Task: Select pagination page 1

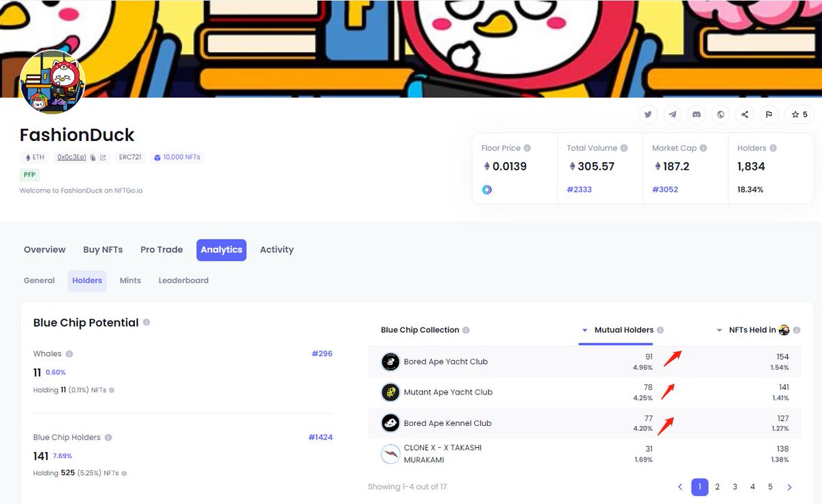Action: pos(700,487)
